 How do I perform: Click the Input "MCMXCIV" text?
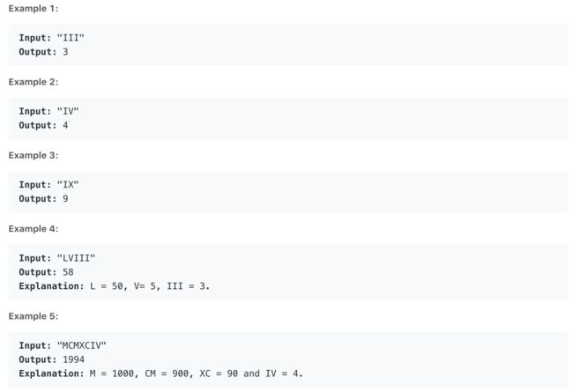(63, 345)
